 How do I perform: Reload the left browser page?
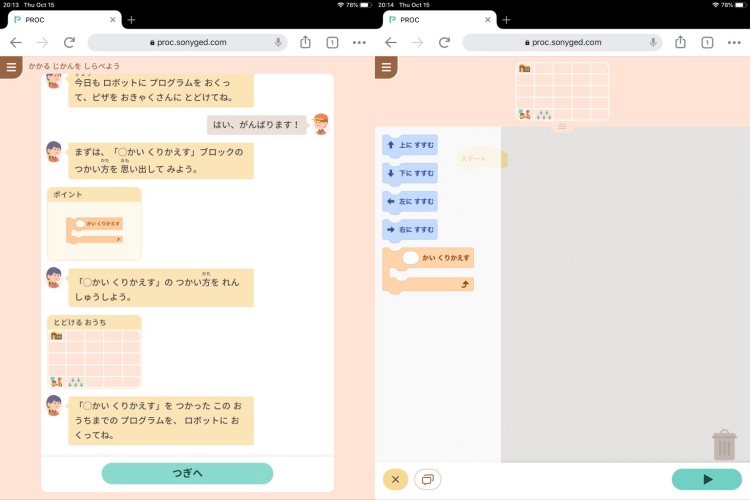69,43
